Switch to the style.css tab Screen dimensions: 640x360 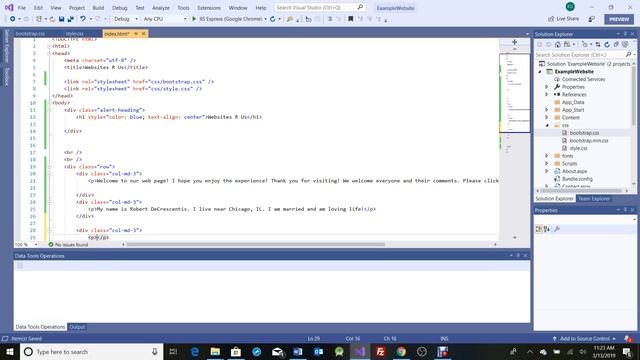(75, 33)
